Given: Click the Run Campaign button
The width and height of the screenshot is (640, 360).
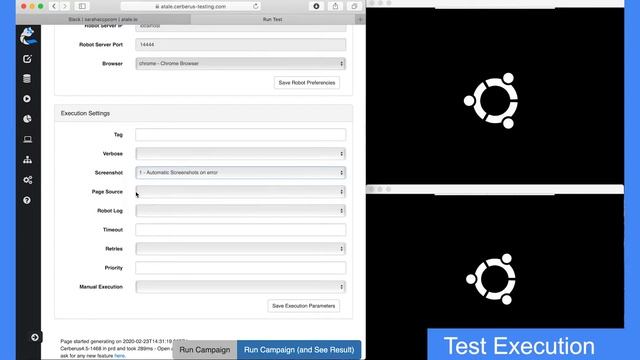Looking at the screenshot, I should 204,350.
